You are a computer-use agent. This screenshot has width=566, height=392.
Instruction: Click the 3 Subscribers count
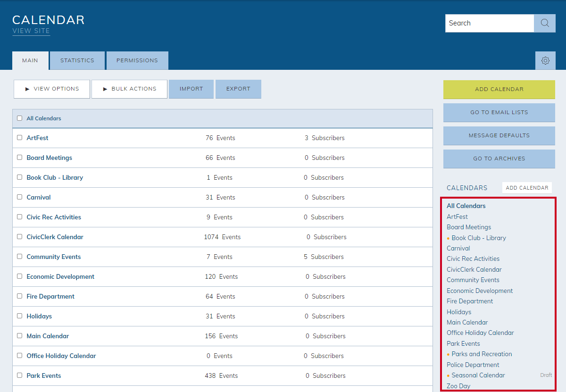coord(325,138)
